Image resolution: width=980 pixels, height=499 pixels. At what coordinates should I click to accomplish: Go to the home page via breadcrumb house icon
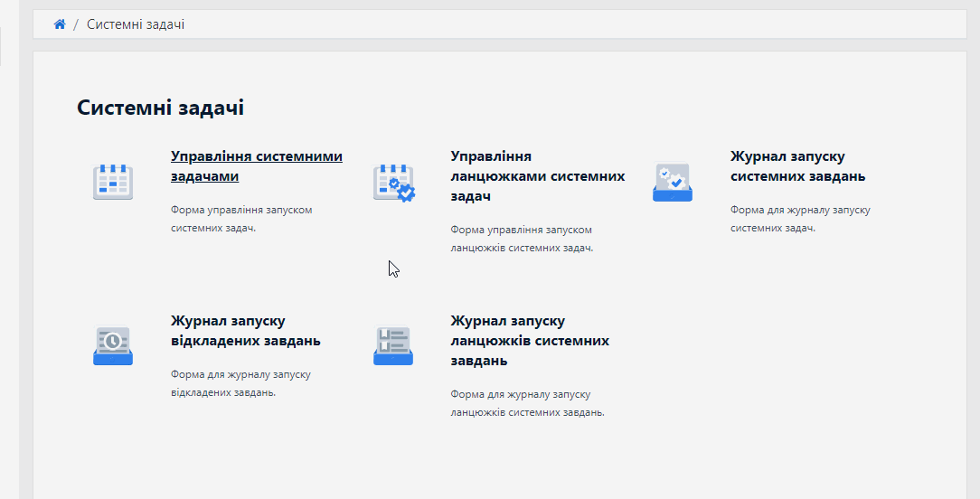click(x=60, y=24)
